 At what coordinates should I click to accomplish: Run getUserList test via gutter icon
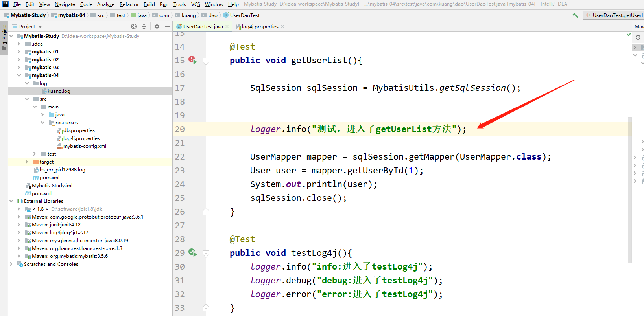tap(192, 60)
